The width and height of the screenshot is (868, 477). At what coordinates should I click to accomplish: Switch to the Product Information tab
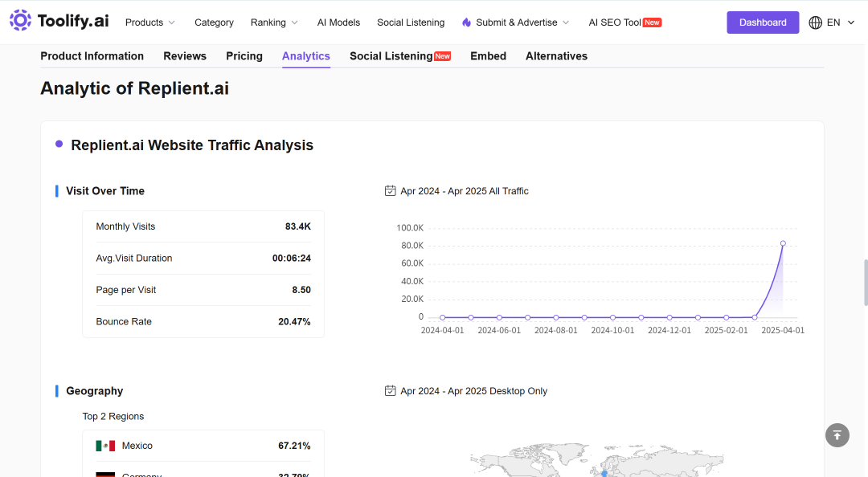(x=92, y=56)
